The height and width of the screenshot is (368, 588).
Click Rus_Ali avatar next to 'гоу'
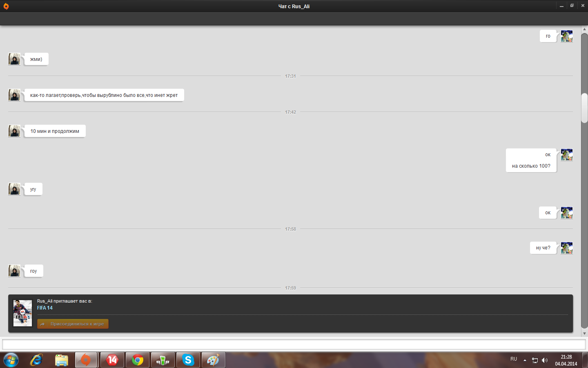(x=14, y=271)
